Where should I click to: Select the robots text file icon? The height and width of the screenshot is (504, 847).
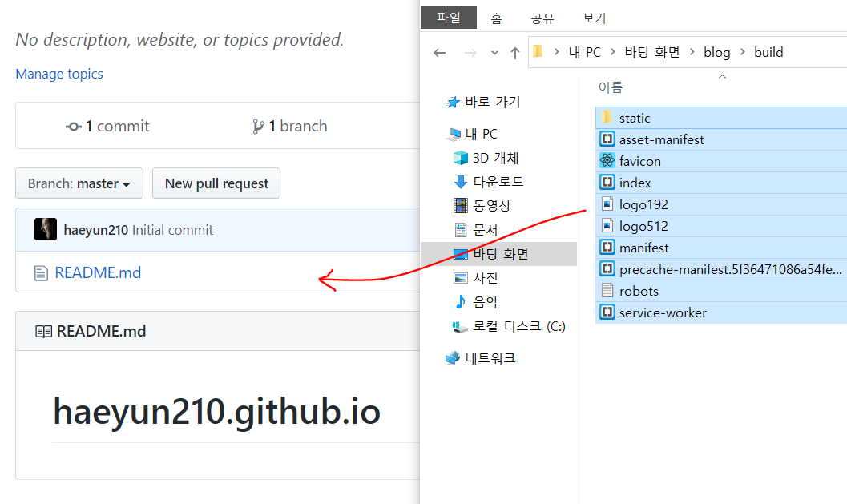[x=607, y=291]
